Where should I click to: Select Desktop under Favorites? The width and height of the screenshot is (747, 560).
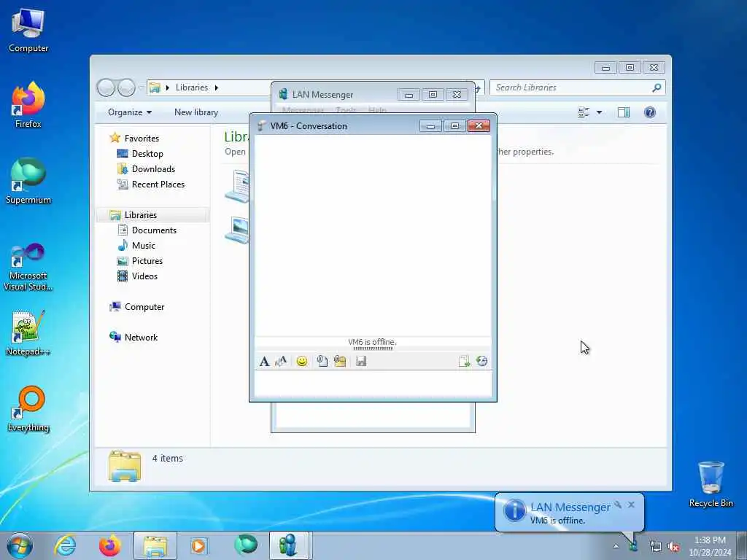(x=147, y=154)
